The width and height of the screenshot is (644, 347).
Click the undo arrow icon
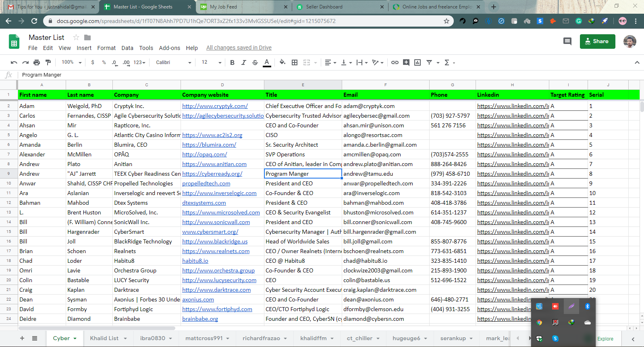click(14, 62)
